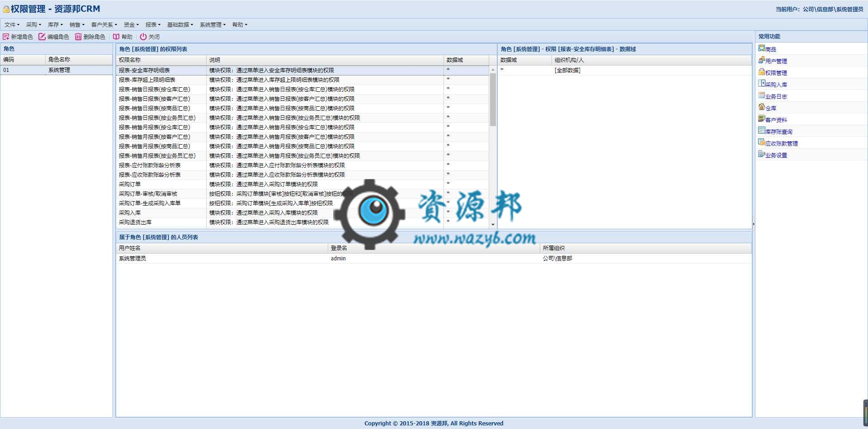The image size is (868, 429).
Task: Click the 用户管理 shortcut icon
Action: point(762,60)
